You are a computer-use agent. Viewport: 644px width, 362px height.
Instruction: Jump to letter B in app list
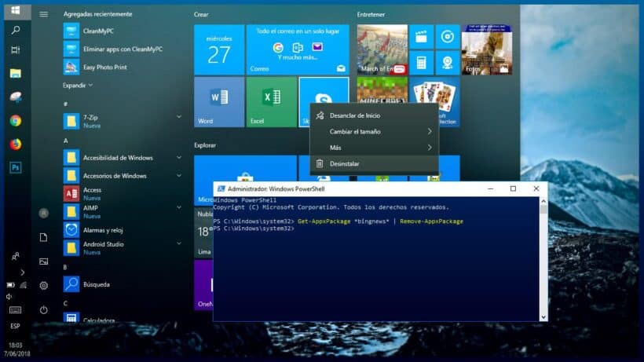click(65, 267)
